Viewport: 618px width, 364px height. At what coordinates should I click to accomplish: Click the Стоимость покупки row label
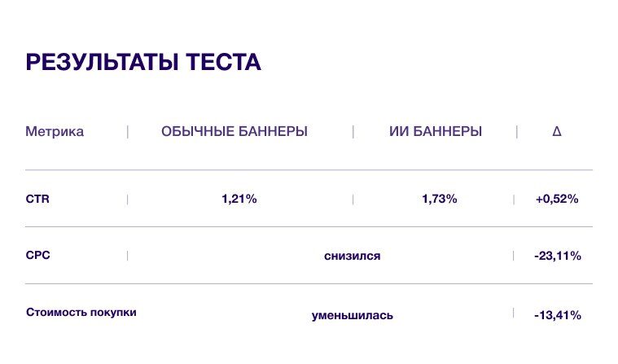(81, 312)
